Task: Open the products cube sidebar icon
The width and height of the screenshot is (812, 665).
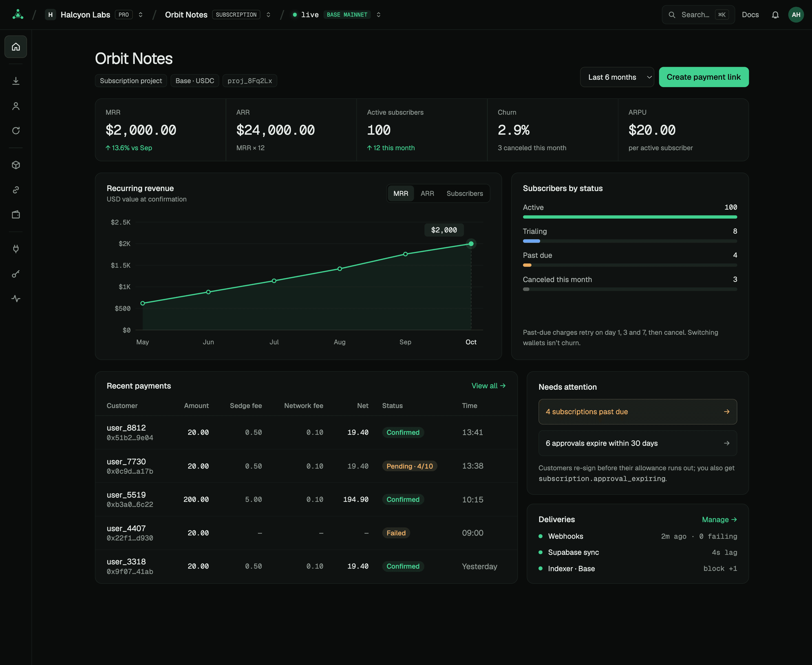Action: click(16, 165)
